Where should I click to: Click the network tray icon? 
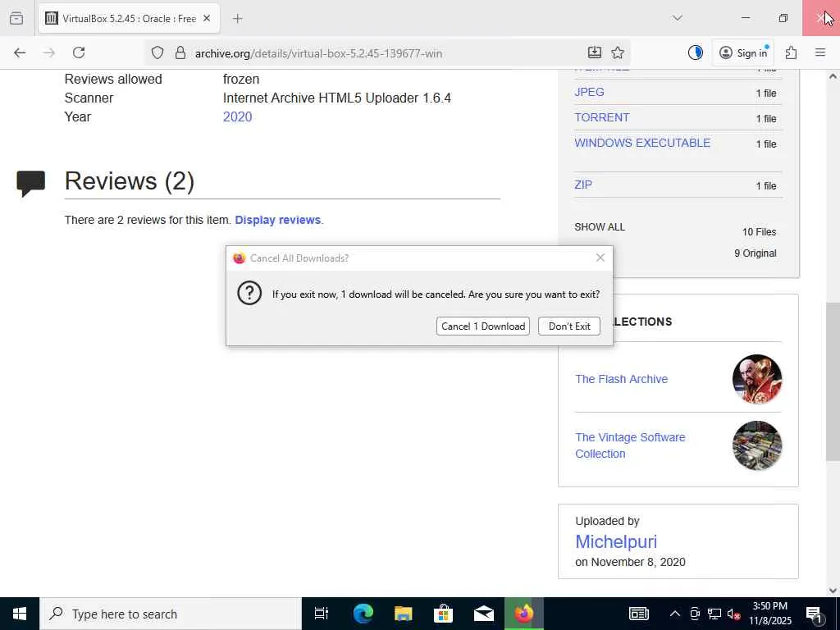(x=714, y=614)
